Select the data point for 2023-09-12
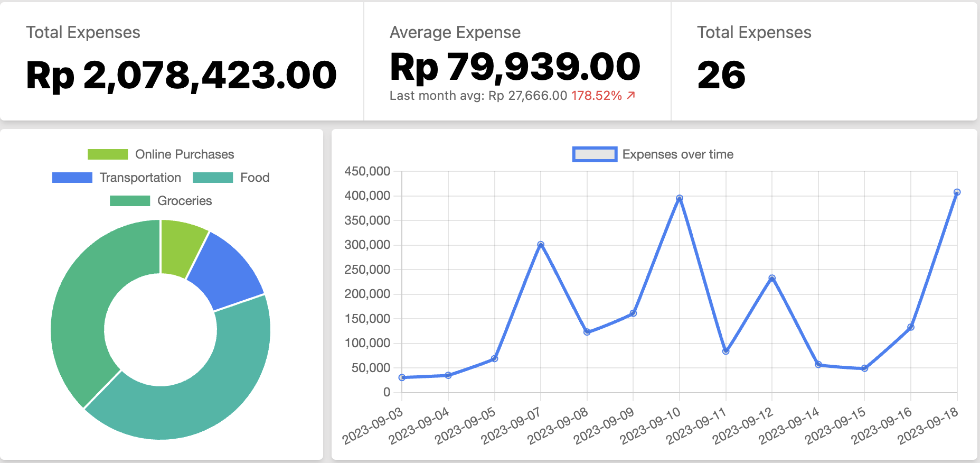This screenshot has width=980, height=463. (772, 278)
